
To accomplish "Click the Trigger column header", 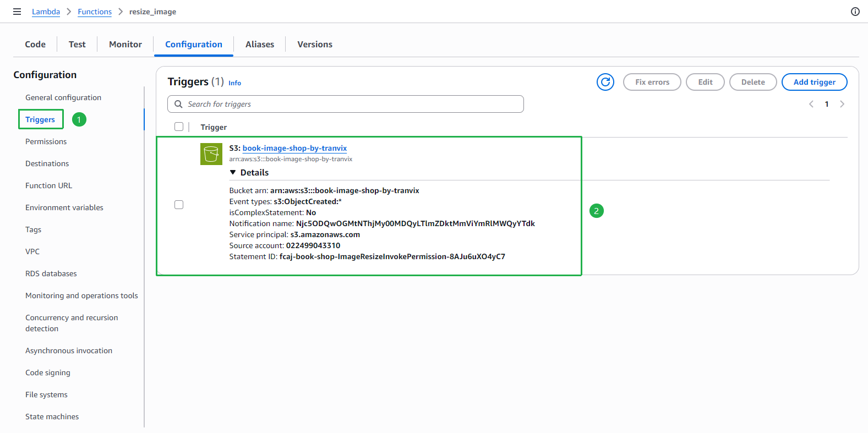I will pyautogui.click(x=214, y=127).
